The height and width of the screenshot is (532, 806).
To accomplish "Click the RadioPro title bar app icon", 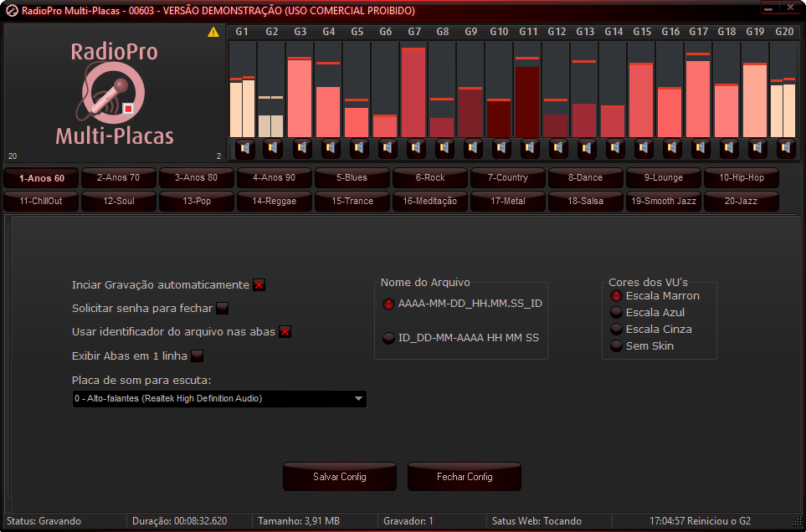I will 12,11.
